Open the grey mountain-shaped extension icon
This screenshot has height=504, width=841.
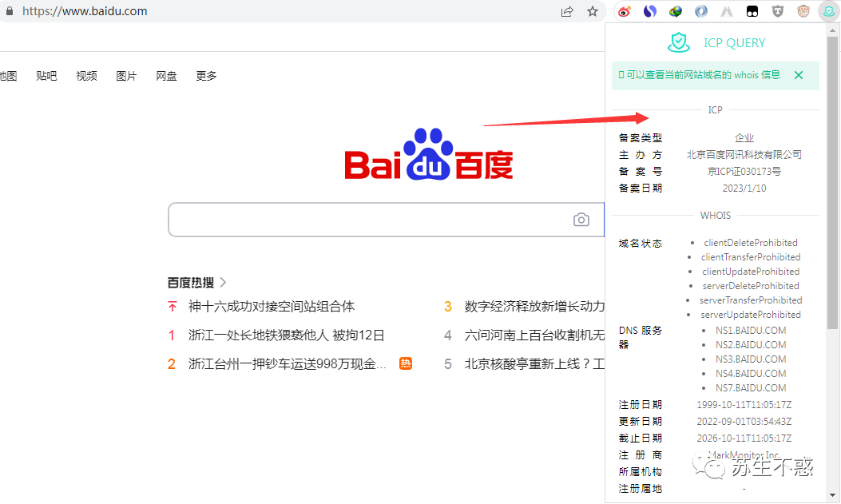pos(727,11)
